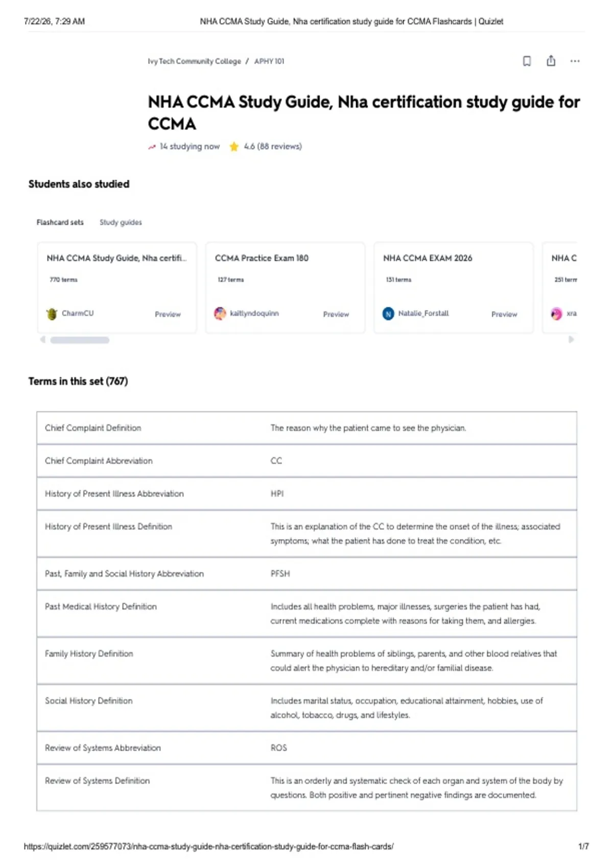
Task: Preview the CCMA Practice Exam 180 set
Action: tap(336, 314)
